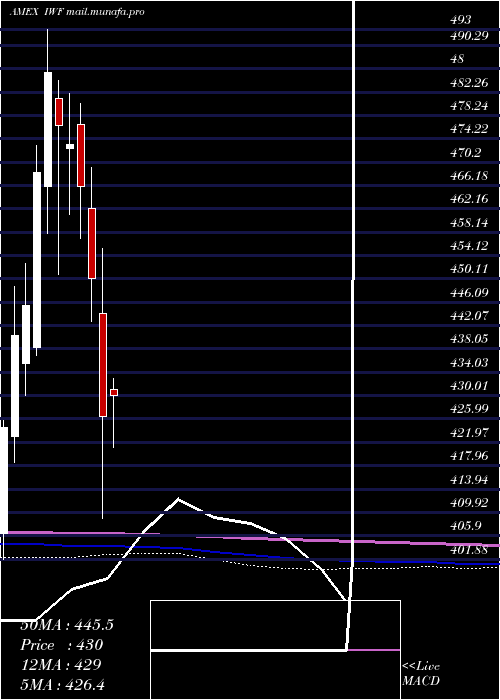Click the large red candle body ending near 426

point(103,365)
